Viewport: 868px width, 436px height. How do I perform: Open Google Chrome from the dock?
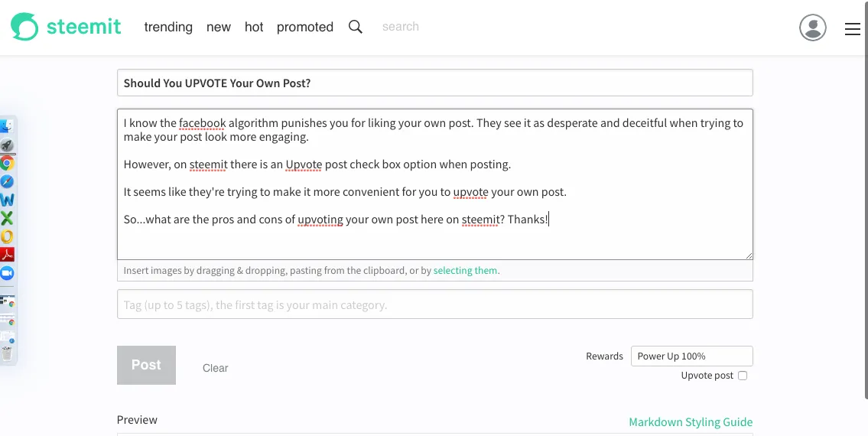[7, 163]
